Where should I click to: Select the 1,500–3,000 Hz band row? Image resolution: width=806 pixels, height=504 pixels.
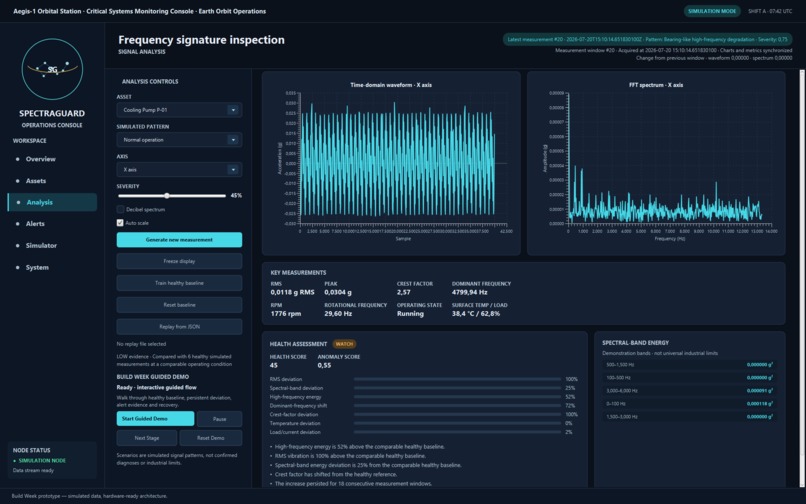point(689,417)
